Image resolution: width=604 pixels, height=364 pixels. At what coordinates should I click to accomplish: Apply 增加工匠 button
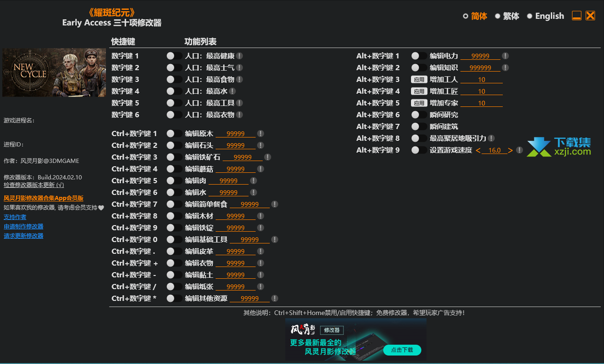[419, 91]
